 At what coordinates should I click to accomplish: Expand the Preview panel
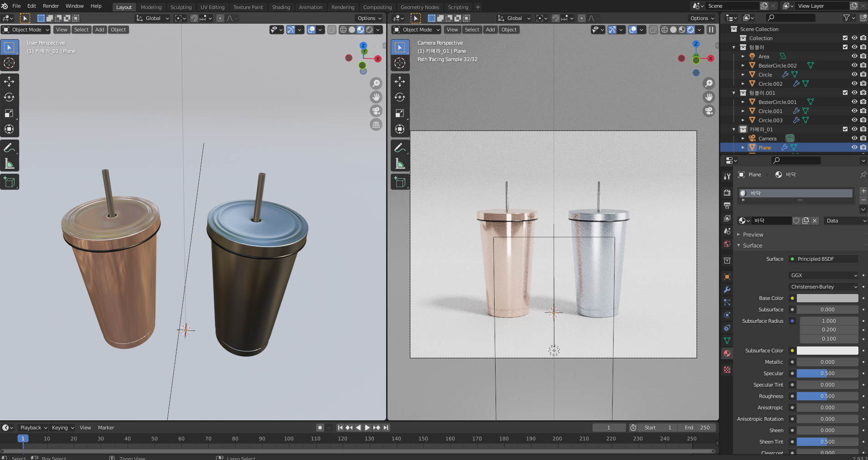click(753, 234)
